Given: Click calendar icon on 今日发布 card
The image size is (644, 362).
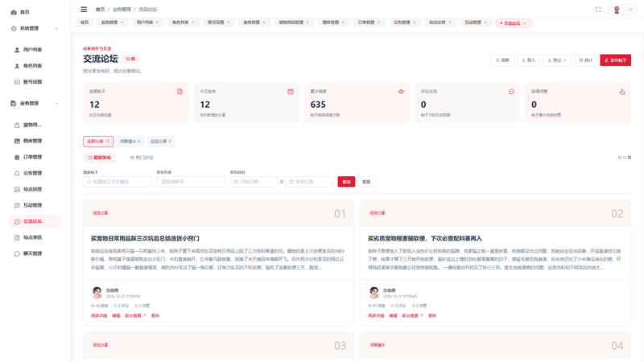Looking at the screenshot, I should 291,92.
